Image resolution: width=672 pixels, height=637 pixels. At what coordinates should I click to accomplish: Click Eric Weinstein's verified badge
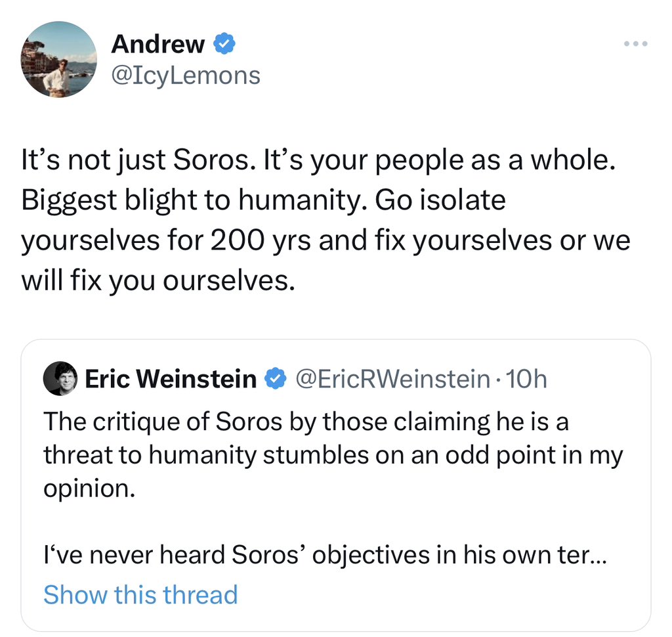[x=275, y=379]
